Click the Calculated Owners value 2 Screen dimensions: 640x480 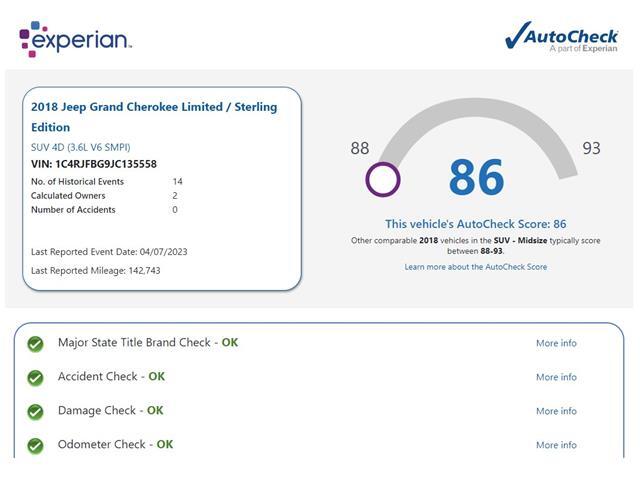[x=175, y=196]
